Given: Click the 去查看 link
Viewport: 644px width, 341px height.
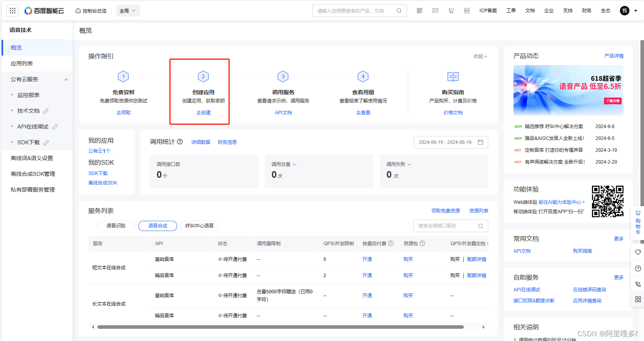Looking at the screenshot, I should pos(363,113).
